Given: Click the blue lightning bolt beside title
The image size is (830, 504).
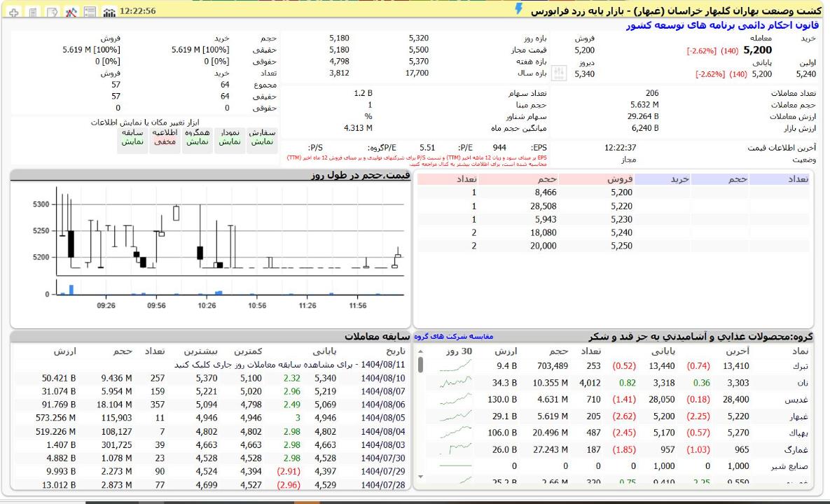Looking at the screenshot, I should pyautogui.click(x=518, y=8).
